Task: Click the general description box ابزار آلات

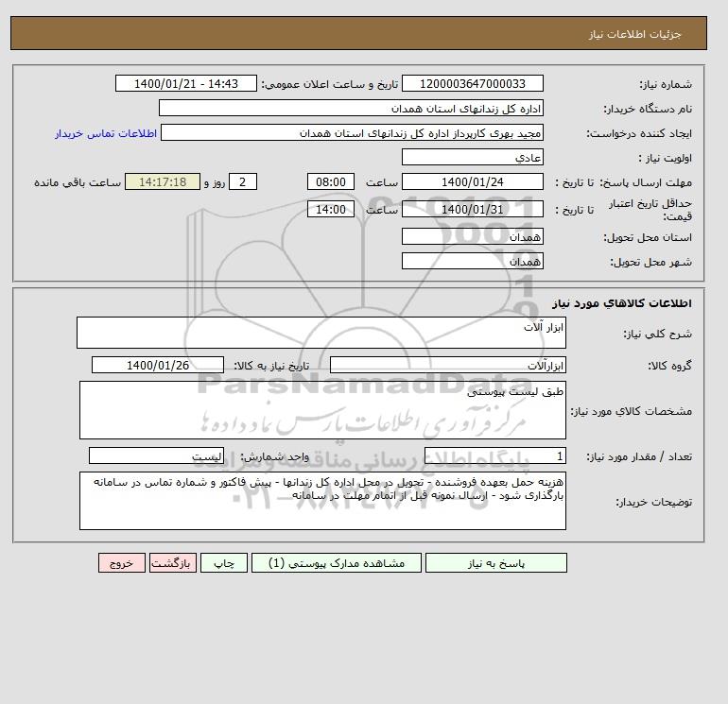Action: (x=321, y=333)
